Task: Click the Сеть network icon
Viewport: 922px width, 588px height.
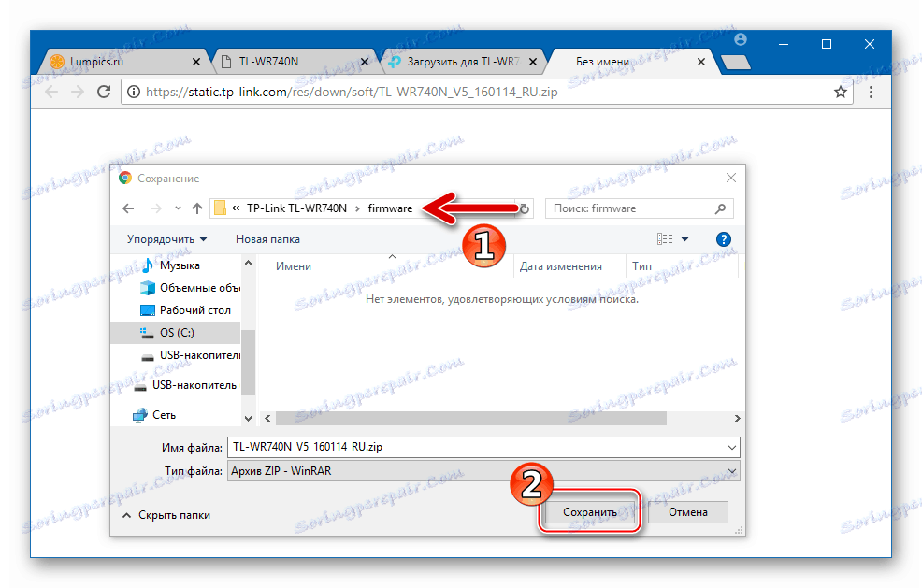Action: pos(139,415)
